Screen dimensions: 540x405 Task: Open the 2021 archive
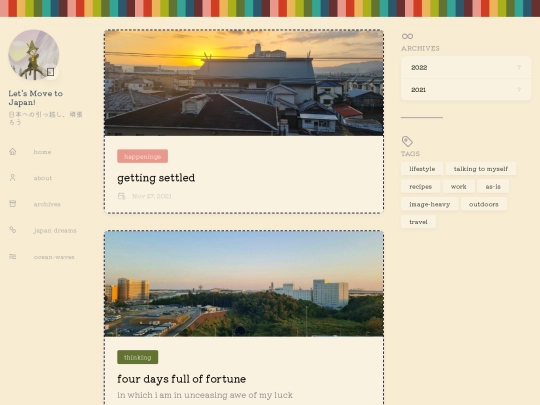[x=466, y=90]
